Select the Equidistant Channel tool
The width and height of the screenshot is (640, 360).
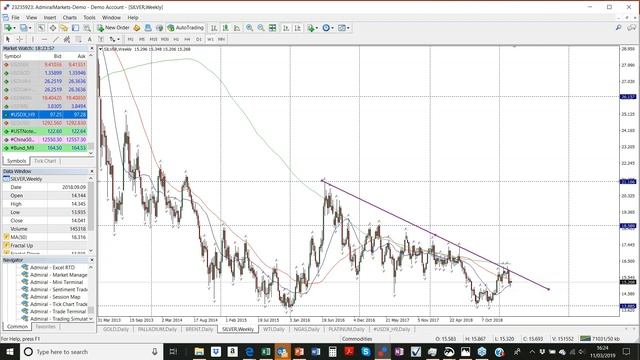[x=67, y=39]
